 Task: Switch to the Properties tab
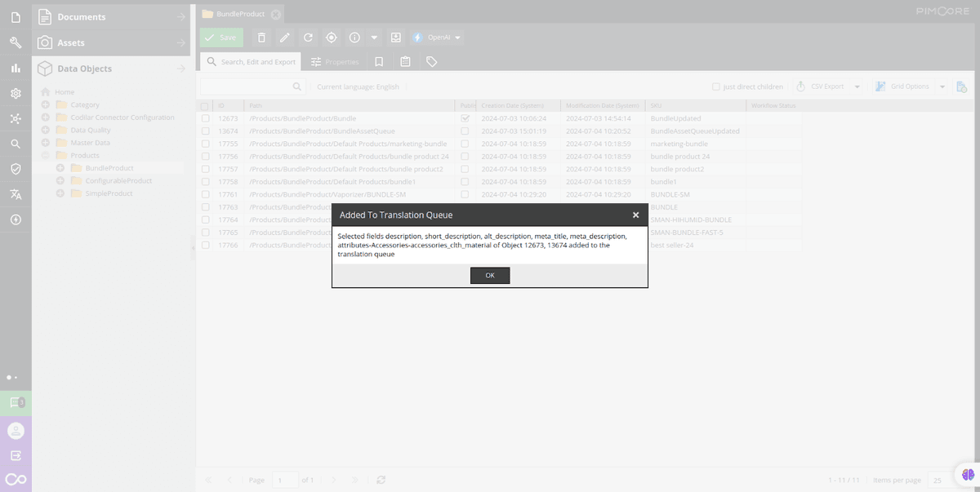coord(335,61)
